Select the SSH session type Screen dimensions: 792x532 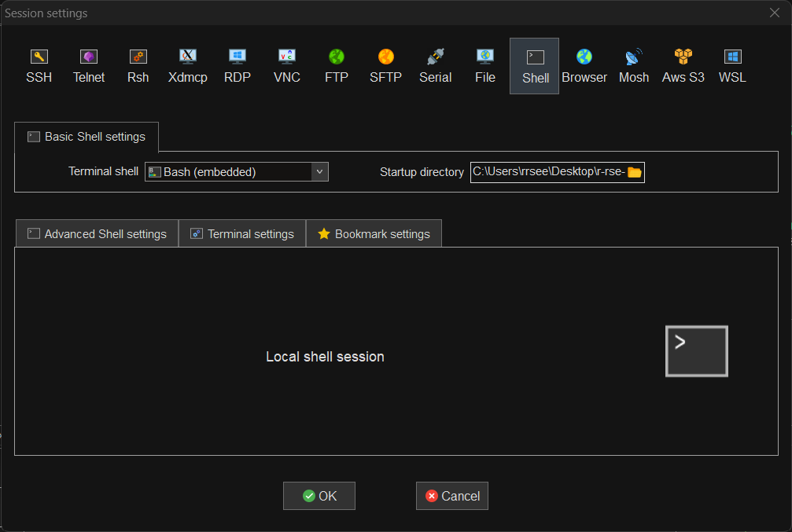point(39,65)
